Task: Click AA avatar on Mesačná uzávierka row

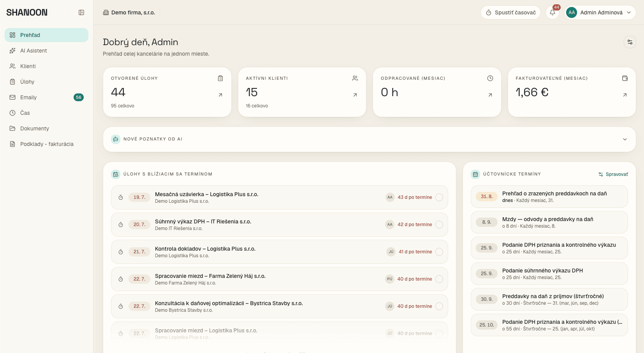Action: click(x=390, y=197)
